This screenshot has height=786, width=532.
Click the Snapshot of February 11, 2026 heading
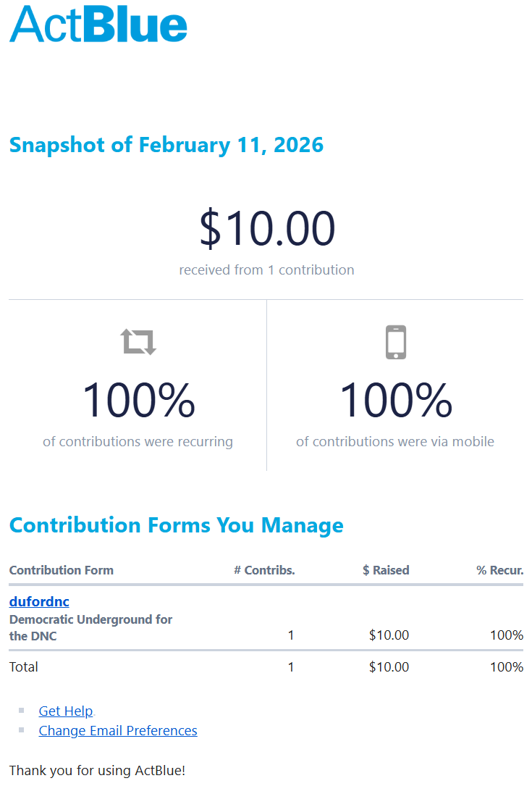pos(166,145)
